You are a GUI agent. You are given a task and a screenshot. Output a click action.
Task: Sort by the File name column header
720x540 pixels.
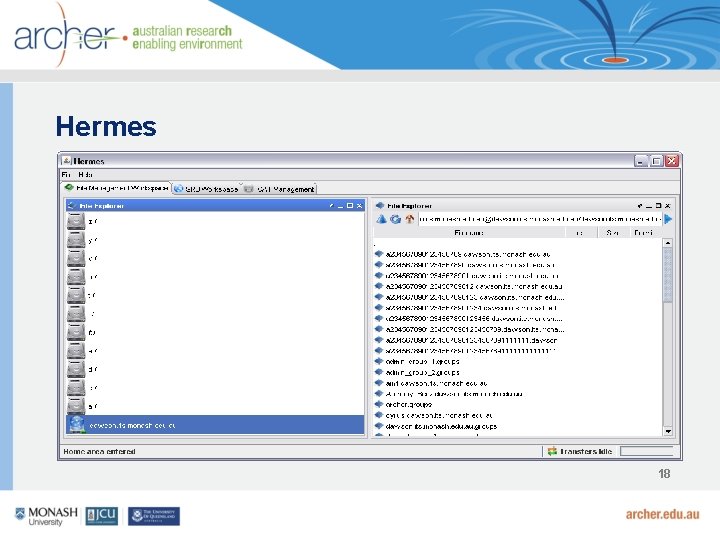(469, 233)
